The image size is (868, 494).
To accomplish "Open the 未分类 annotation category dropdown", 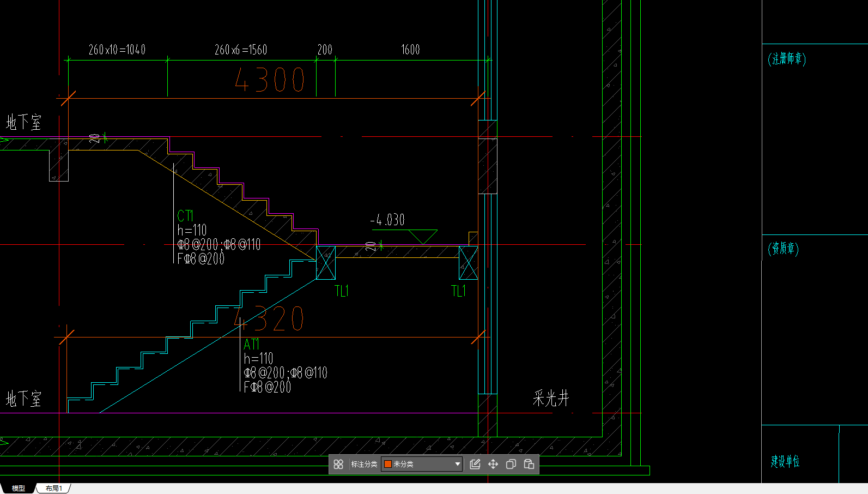I will pyautogui.click(x=422, y=464).
